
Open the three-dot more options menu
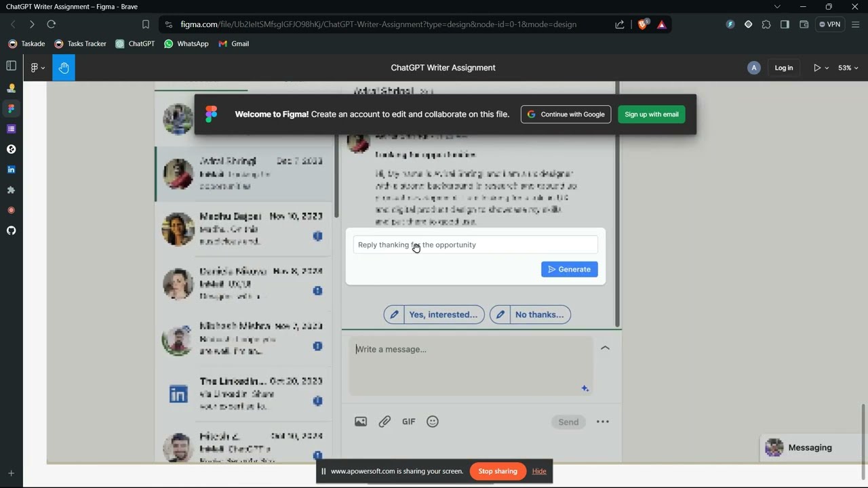[x=603, y=422]
